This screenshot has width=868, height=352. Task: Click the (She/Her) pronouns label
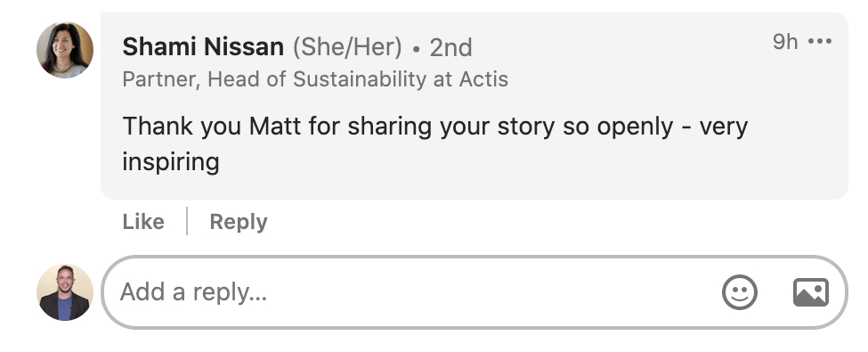[347, 47]
